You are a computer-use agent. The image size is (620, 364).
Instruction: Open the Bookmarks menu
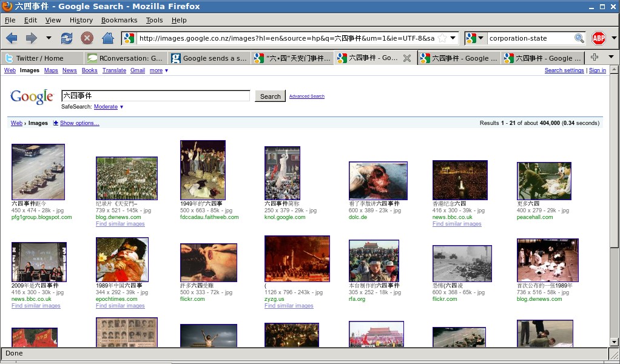click(119, 20)
